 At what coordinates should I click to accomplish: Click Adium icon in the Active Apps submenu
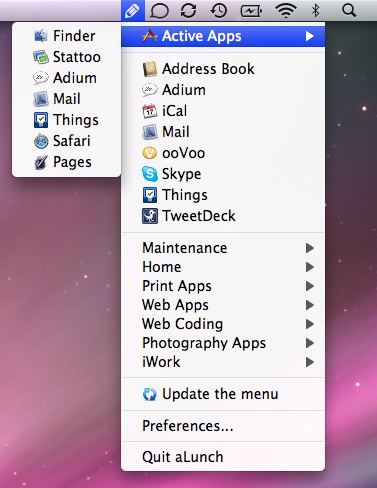coord(41,78)
